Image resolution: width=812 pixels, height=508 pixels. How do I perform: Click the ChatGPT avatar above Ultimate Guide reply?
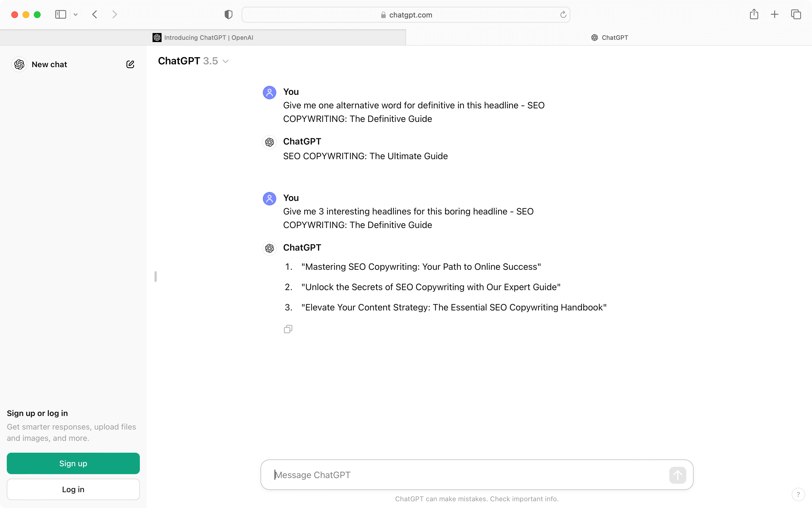click(x=270, y=142)
